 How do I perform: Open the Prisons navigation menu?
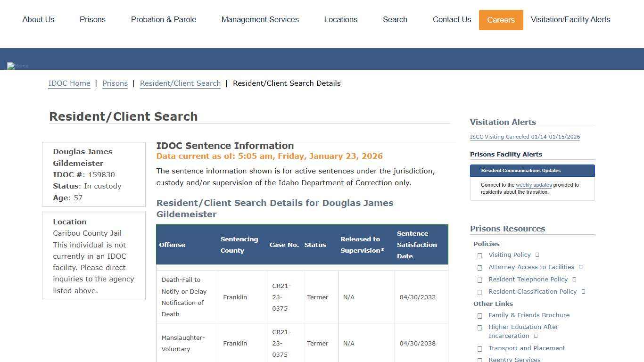(x=92, y=19)
